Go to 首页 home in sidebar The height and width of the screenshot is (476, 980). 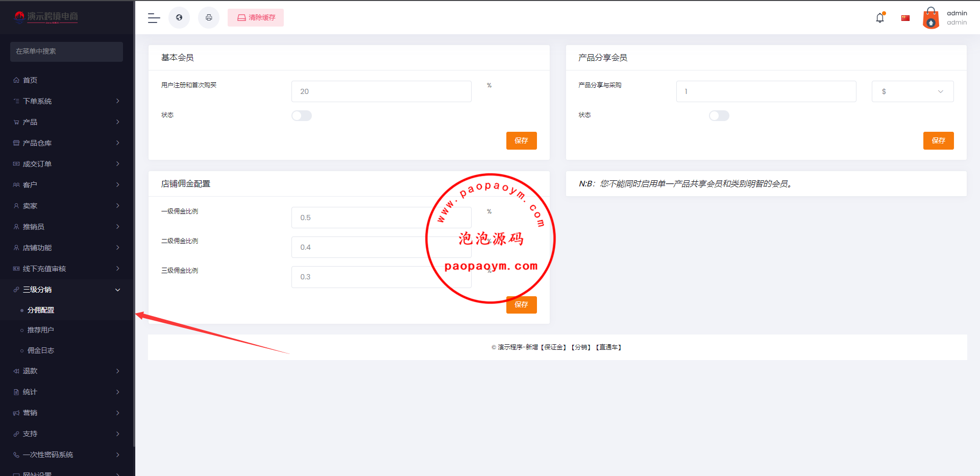click(30, 80)
